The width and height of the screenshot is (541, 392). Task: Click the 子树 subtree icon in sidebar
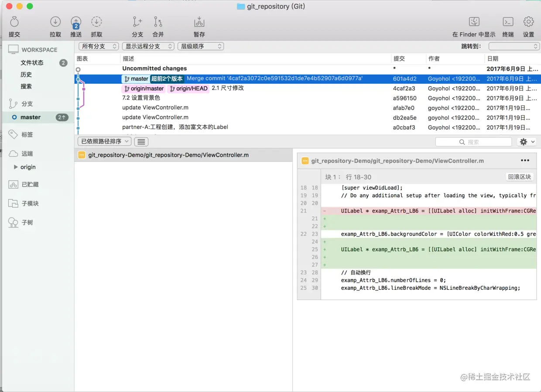click(13, 223)
